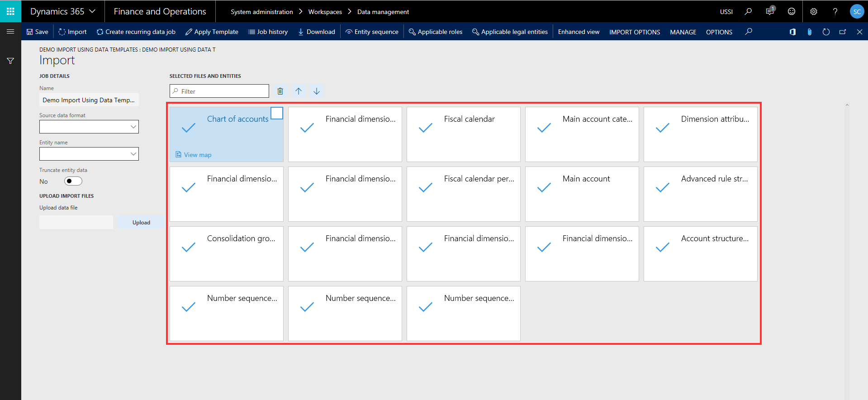Open the app launcher waffle icon
Screen dimensions: 868x400
tap(10, 11)
